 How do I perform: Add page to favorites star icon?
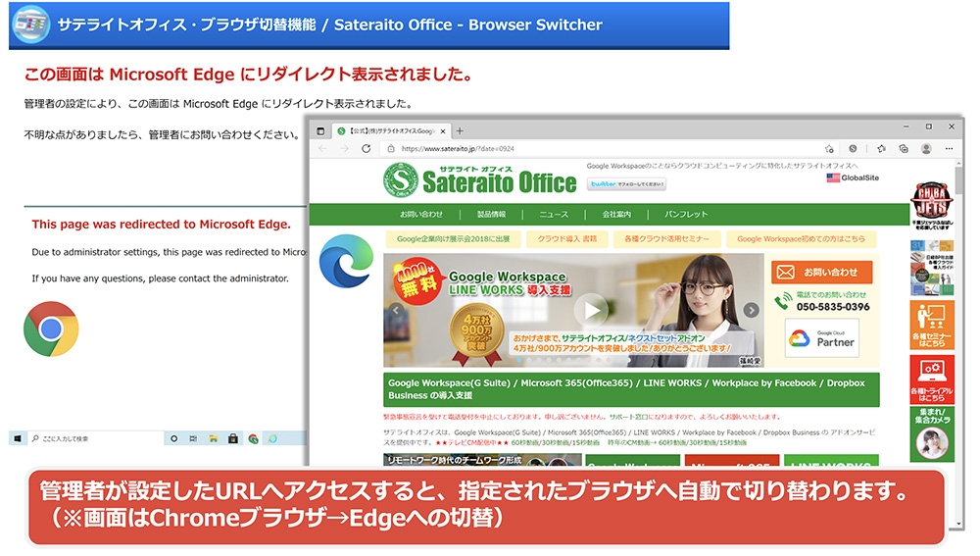pos(829,149)
